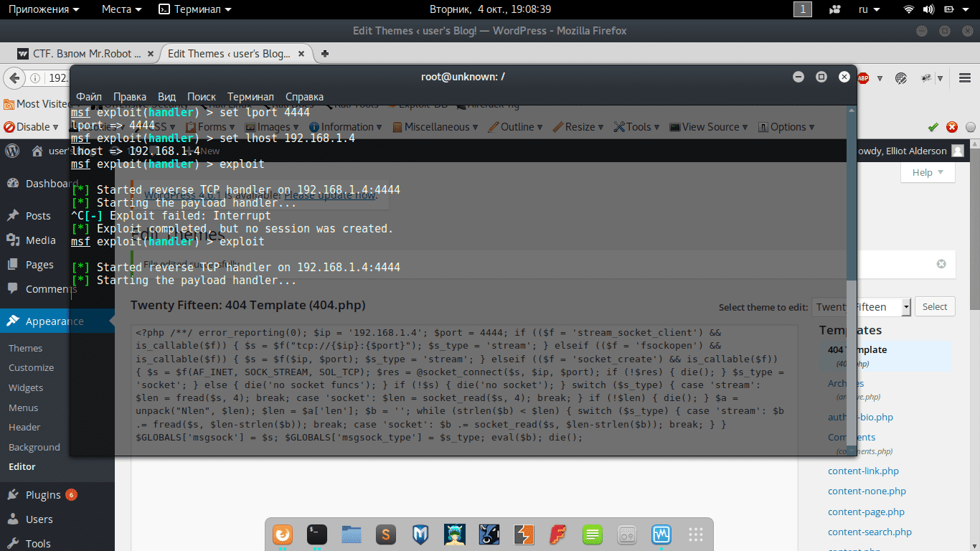The height and width of the screenshot is (551, 980).
Task: Open the Терминал menu in terminal window
Action: click(x=250, y=97)
